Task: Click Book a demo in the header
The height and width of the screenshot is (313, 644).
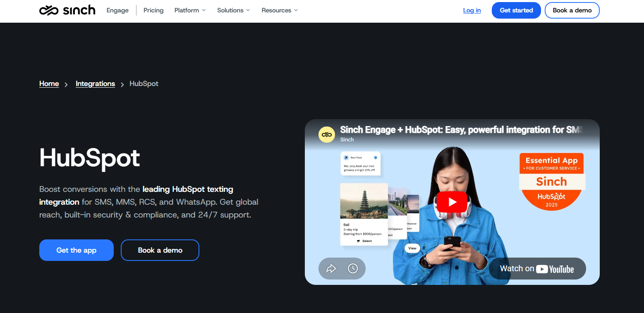Action: tap(572, 10)
